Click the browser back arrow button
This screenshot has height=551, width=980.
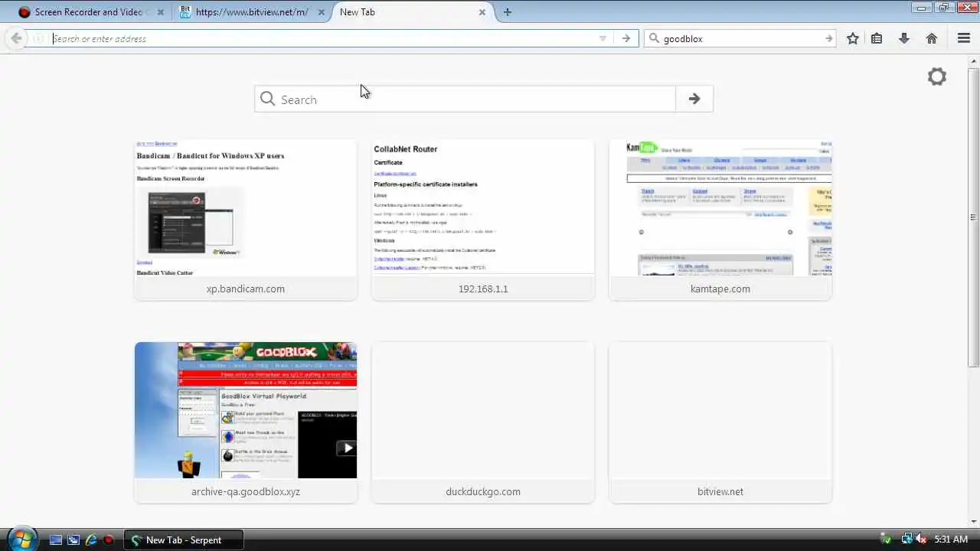click(x=16, y=38)
